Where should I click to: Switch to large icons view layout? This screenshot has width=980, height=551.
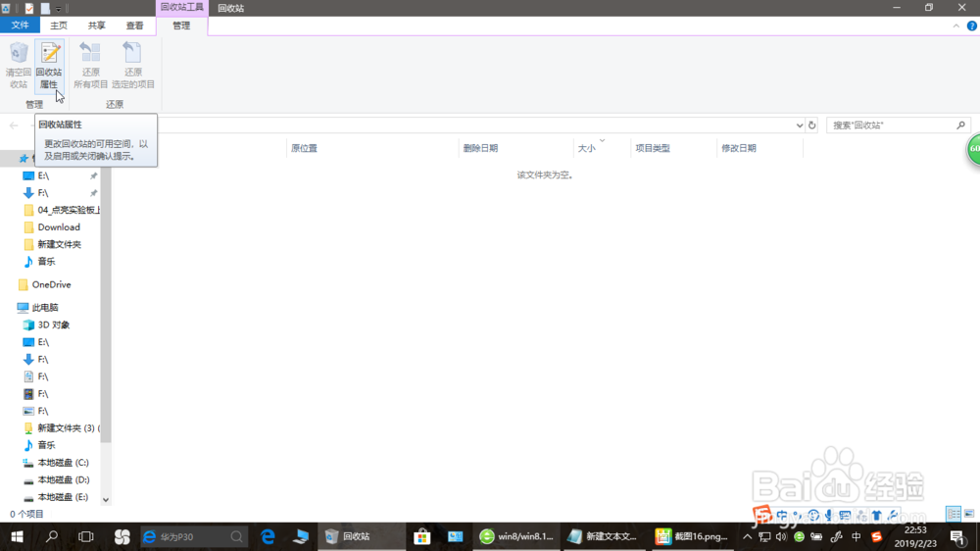coord(969,514)
